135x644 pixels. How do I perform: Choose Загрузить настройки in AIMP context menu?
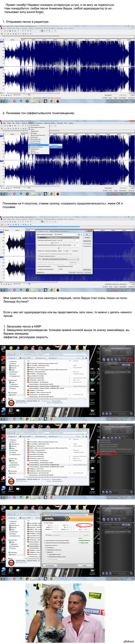(105, 440)
